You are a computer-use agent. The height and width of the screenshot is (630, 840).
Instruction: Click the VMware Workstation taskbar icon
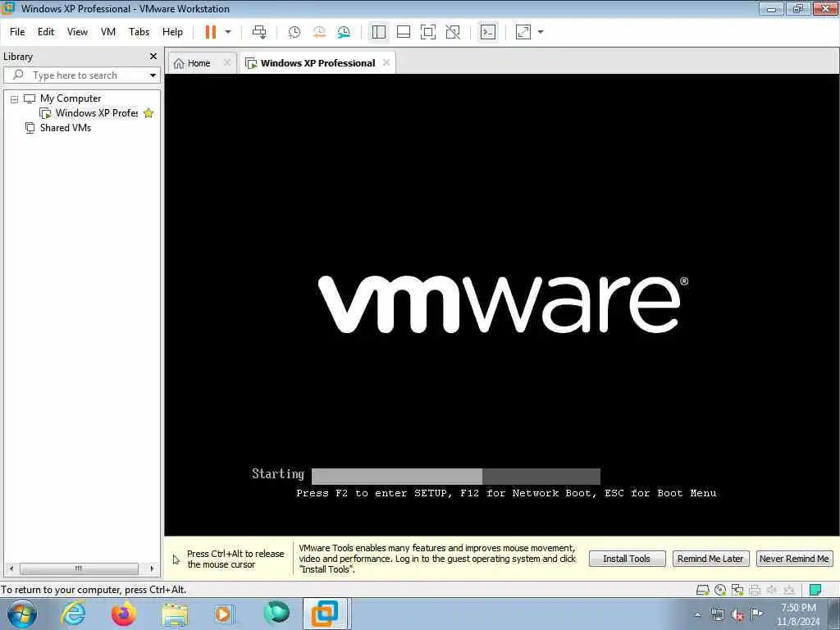pyautogui.click(x=326, y=614)
